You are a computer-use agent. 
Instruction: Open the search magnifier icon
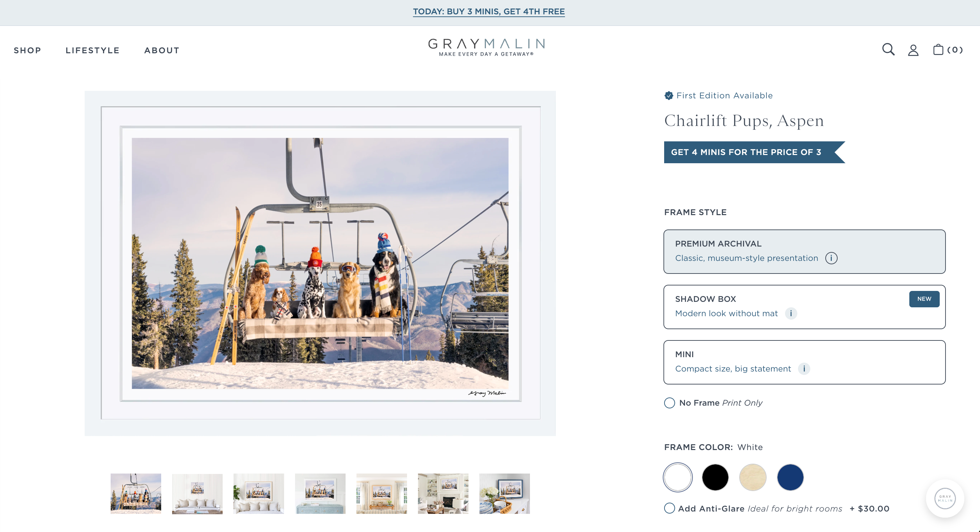tap(888, 50)
